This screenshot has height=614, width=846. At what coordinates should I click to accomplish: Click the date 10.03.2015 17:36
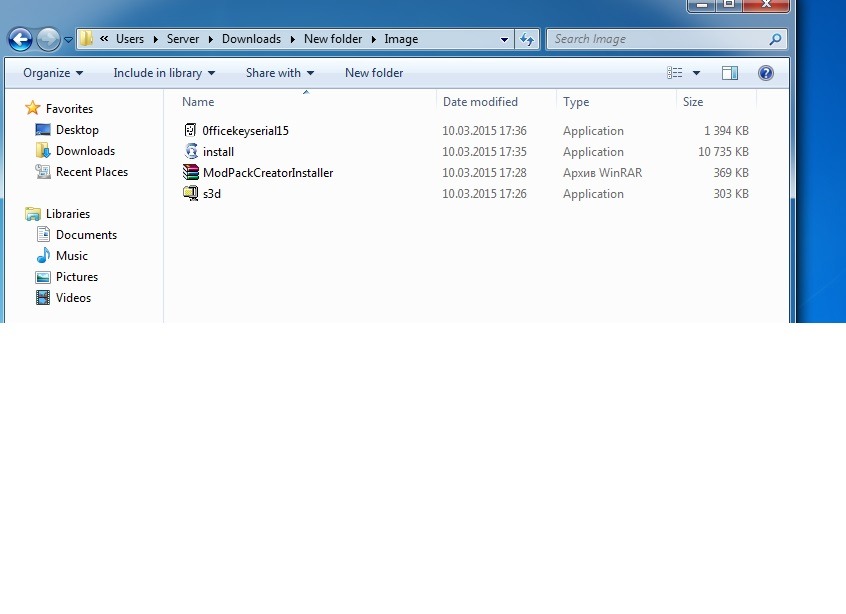click(x=485, y=131)
